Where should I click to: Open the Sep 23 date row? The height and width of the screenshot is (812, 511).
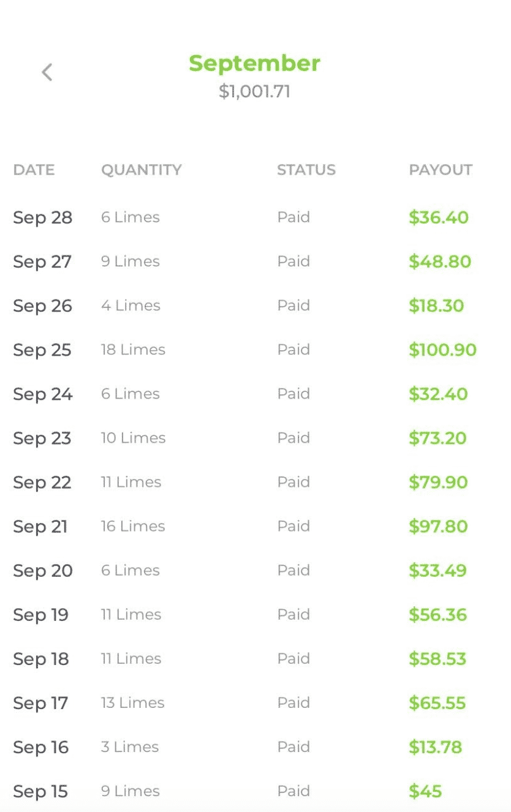click(x=255, y=438)
